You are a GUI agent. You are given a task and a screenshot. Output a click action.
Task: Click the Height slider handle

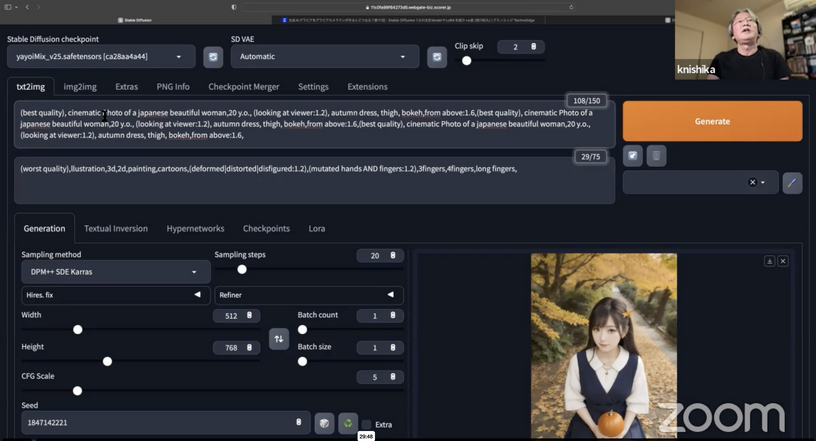tap(107, 361)
